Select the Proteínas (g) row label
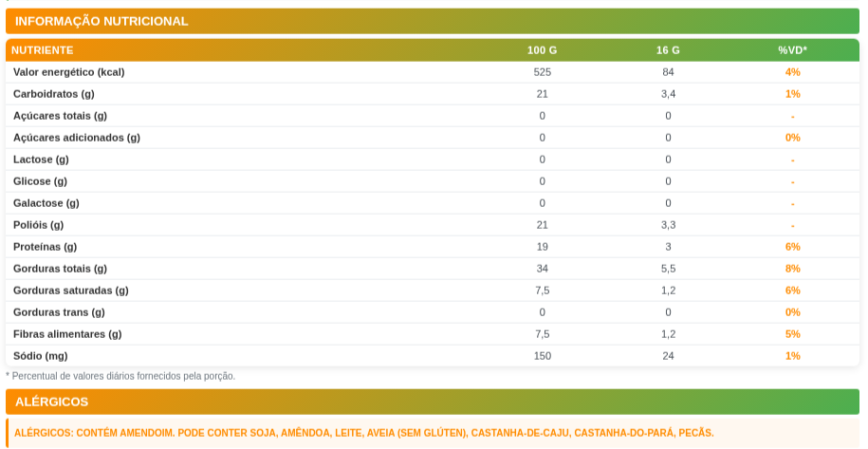The image size is (868, 449). click(45, 247)
